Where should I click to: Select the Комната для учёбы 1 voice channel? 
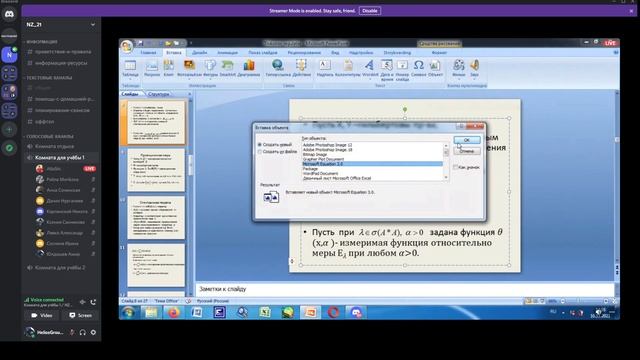[60, 158]
